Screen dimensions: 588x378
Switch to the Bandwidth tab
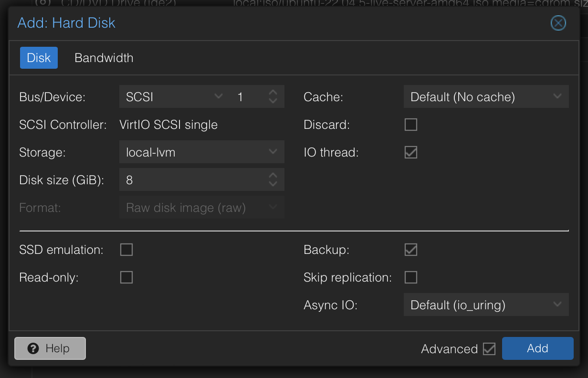pyautogui.click(x=104, y=58)
